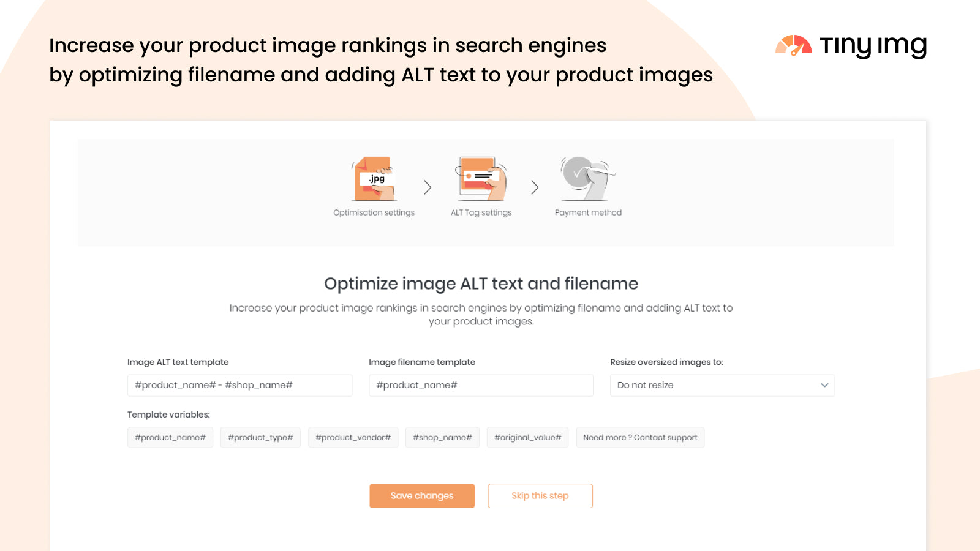Go to Payment method step label
The width and height of the screenshot is (980, 551).
tap(588, 213)
